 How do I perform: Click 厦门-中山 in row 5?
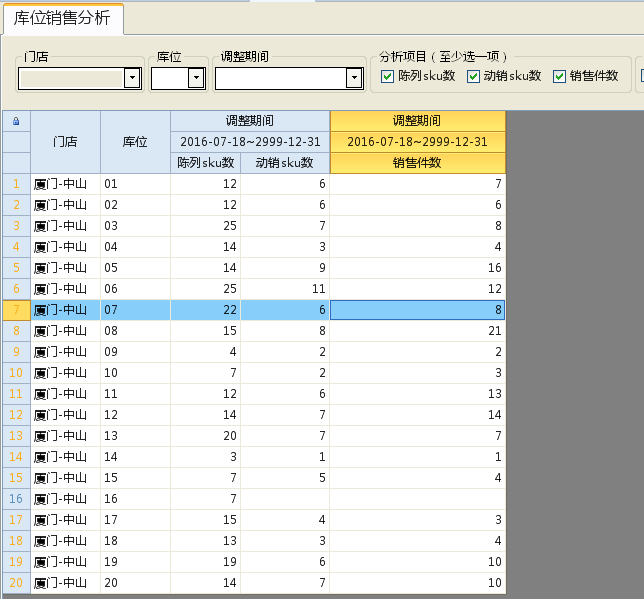(x=65, y=268)
